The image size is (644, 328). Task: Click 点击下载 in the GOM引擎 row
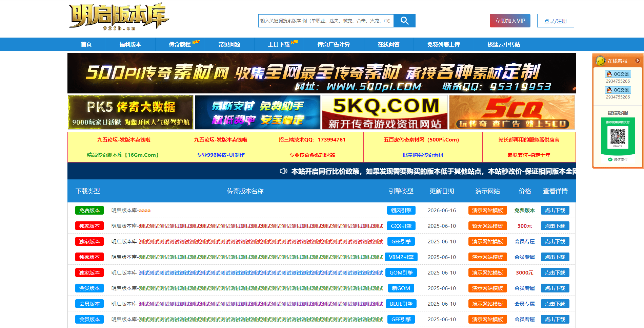pyautogui.click(x=555, y=272)
